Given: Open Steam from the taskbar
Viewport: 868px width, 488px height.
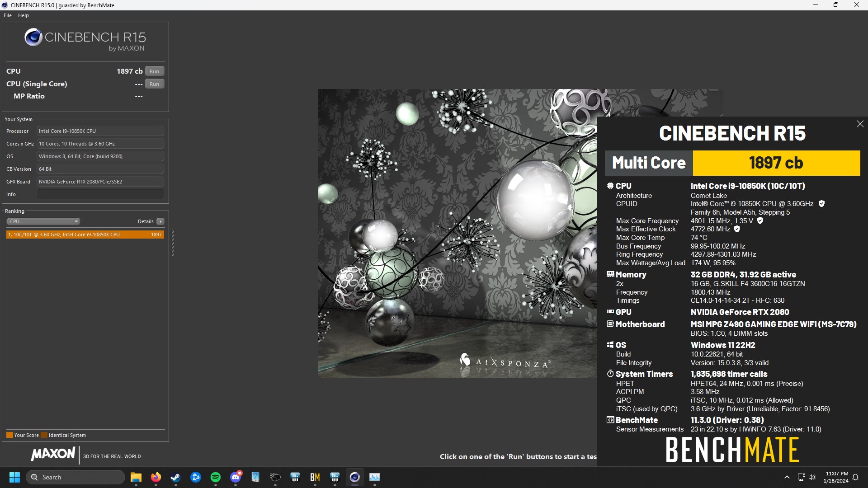Looking at the screenshot, I should coord(176,477).
